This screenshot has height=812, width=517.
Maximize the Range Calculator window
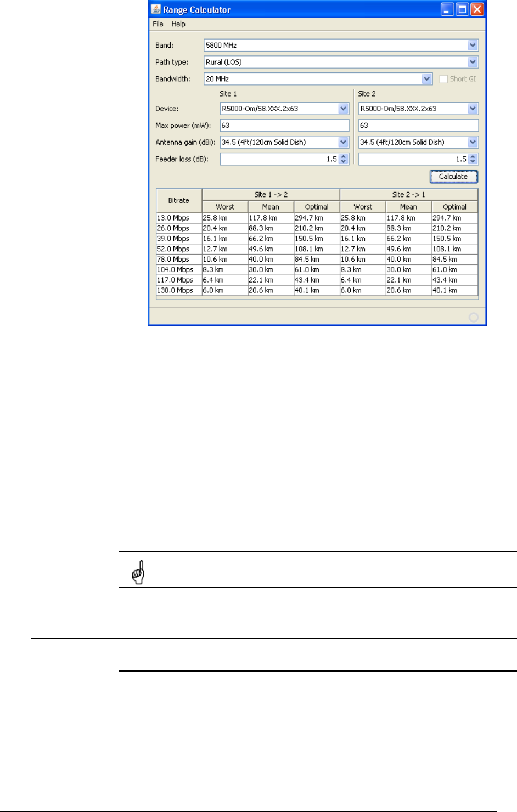coord(462,9)
